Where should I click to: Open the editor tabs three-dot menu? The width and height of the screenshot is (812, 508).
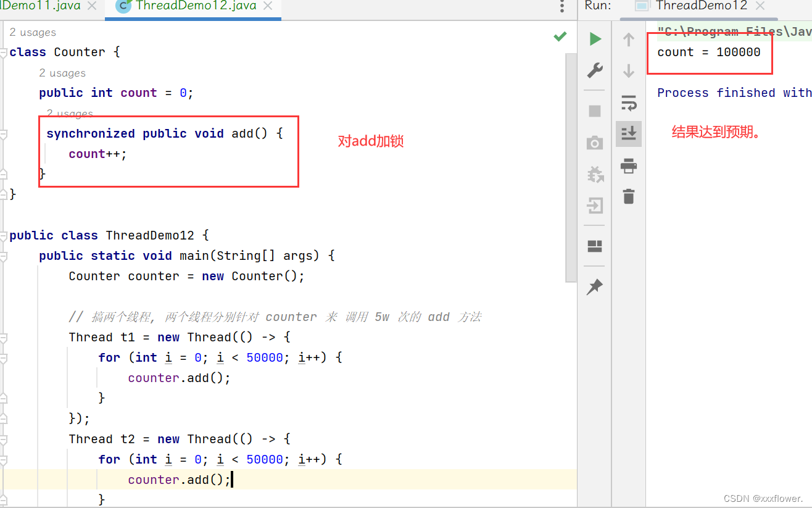tap(561, 6)
